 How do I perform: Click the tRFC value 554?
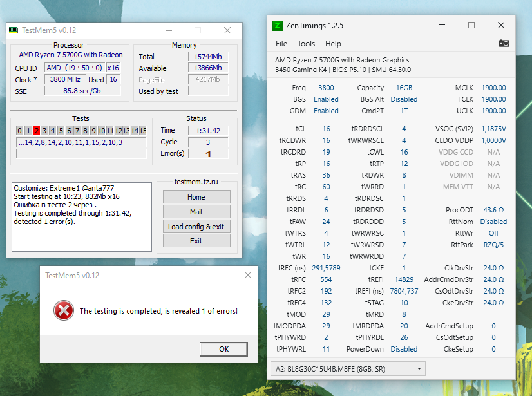(x=326, y=279)
